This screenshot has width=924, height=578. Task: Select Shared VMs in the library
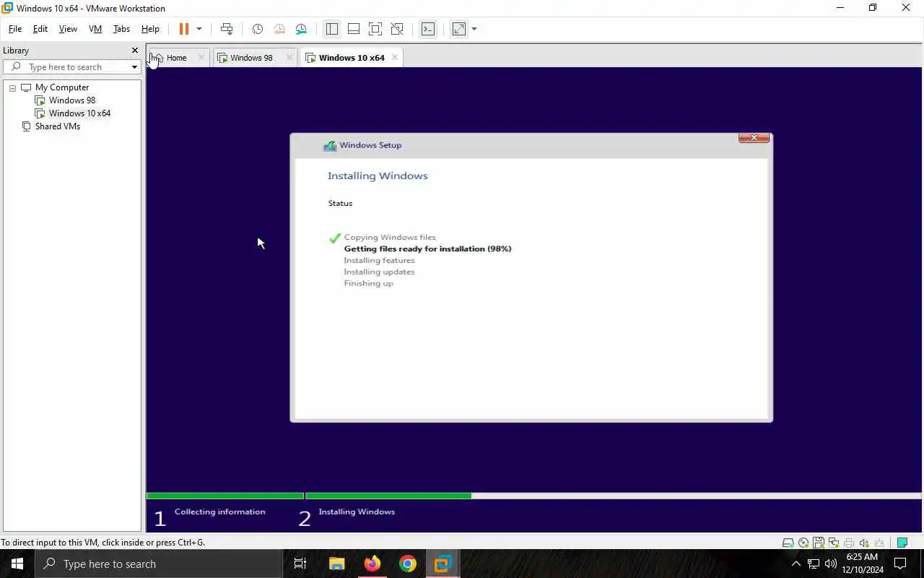point(58,126)
